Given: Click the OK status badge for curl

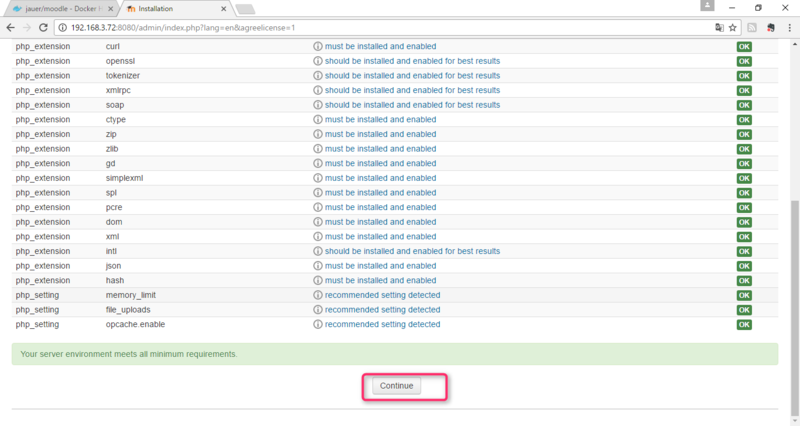Looking at the screenshot, I should pyautogui.click(x=744, y=46).
